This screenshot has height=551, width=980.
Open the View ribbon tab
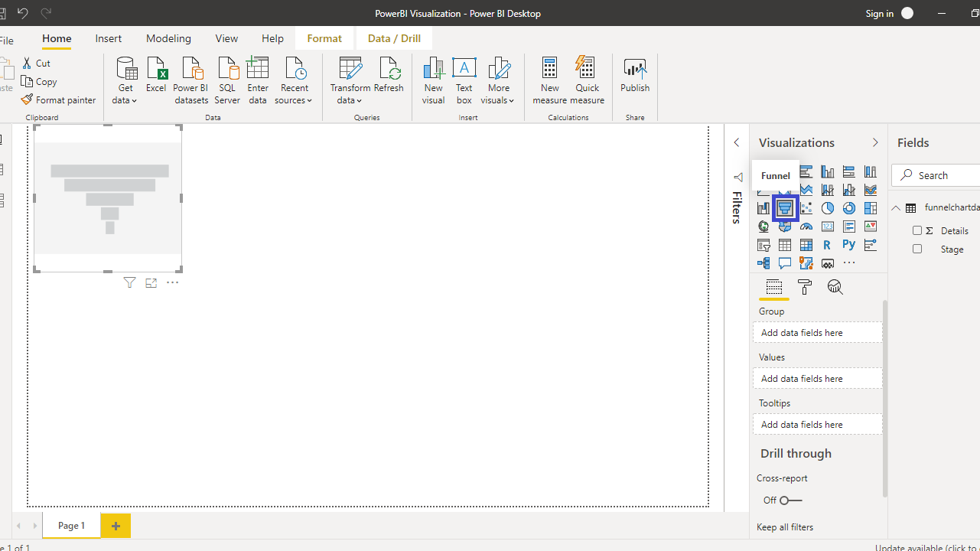pyautogui.click(x=226, y=38)
